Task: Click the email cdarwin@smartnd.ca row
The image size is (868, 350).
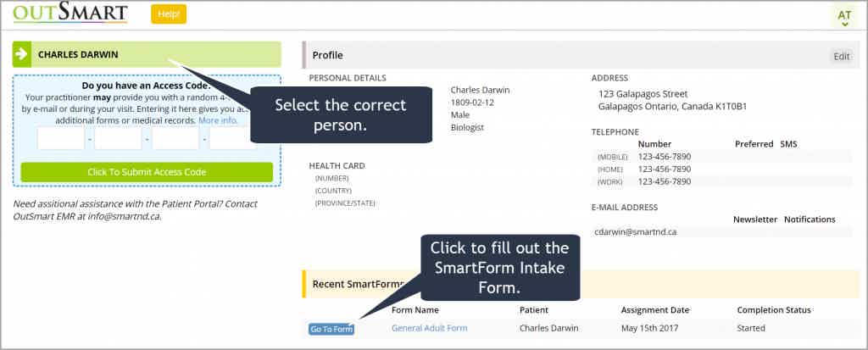Action: click(x=723, y=232)
